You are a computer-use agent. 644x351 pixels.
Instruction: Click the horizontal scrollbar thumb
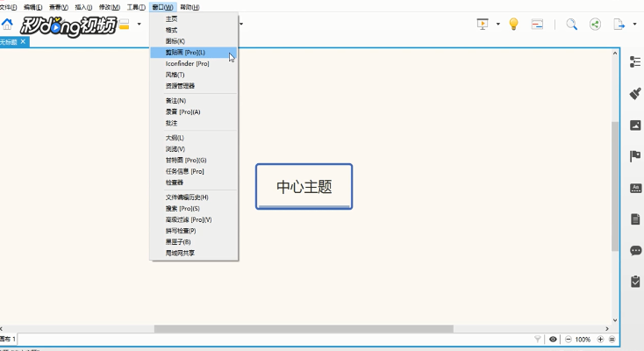pyautogui.click(x=304, y=329)
